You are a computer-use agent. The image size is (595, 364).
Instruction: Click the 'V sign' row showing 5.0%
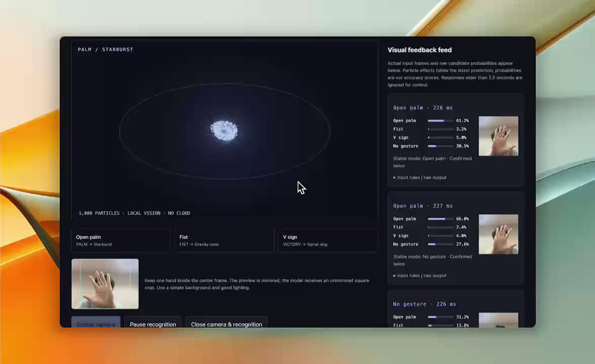(x=431, y=138)
